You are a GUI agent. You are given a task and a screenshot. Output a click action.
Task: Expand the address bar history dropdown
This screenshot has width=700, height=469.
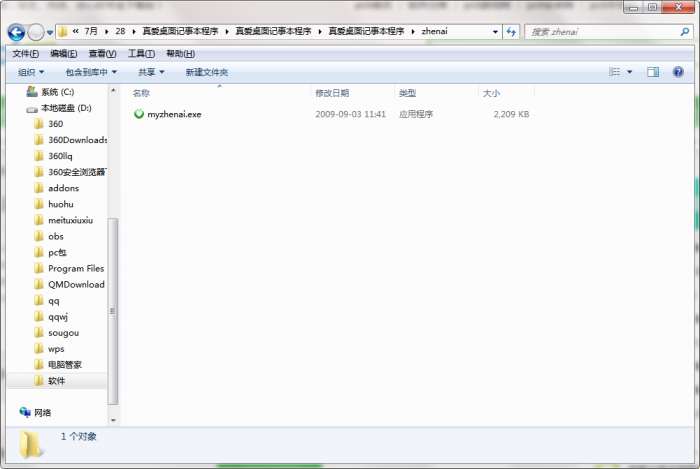(x=495, y=32)
